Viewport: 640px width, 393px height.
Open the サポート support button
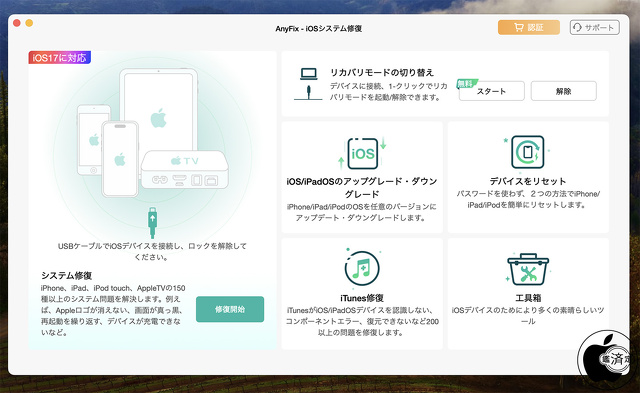point(595,27)
